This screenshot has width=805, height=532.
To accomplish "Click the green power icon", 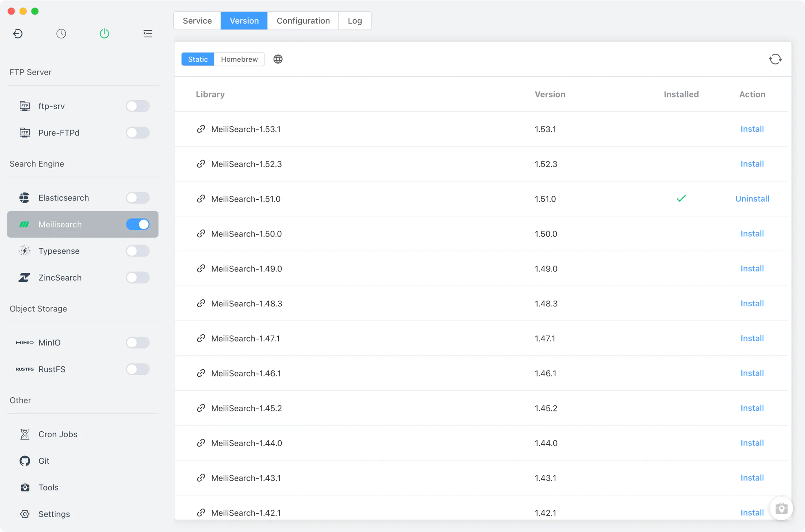I will pyautogui.click(x=104, y=33).
